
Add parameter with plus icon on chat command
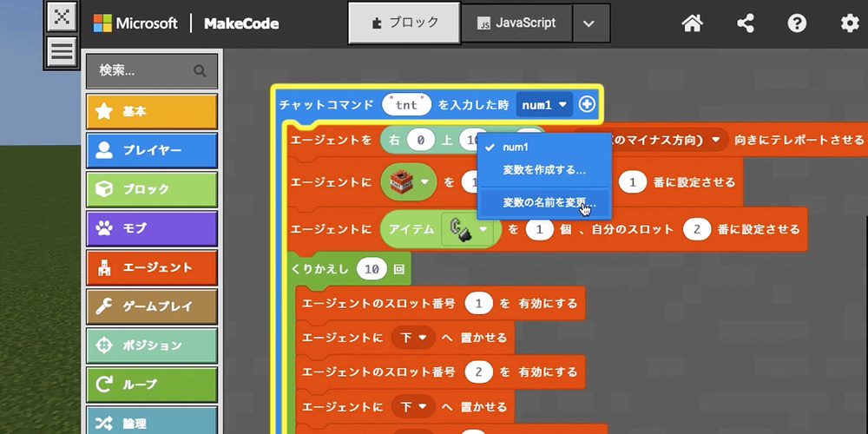click(x=587, y=104)
